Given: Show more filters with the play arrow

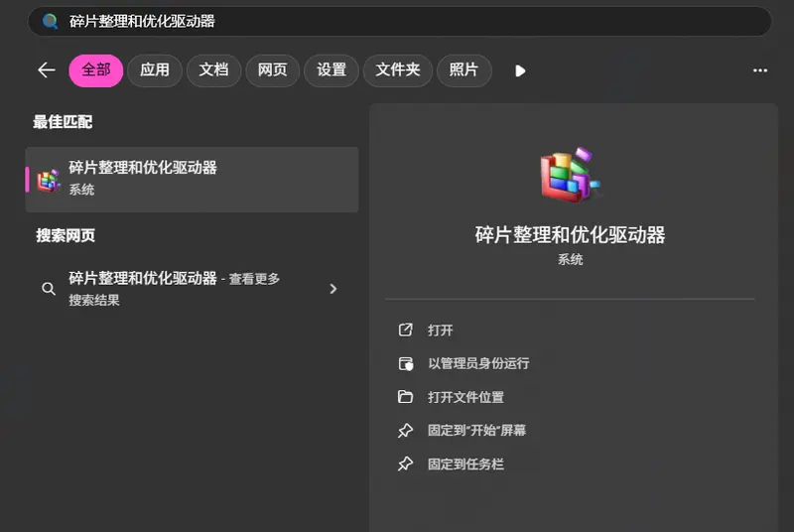Looking at the screenshot, I should 520,70.
